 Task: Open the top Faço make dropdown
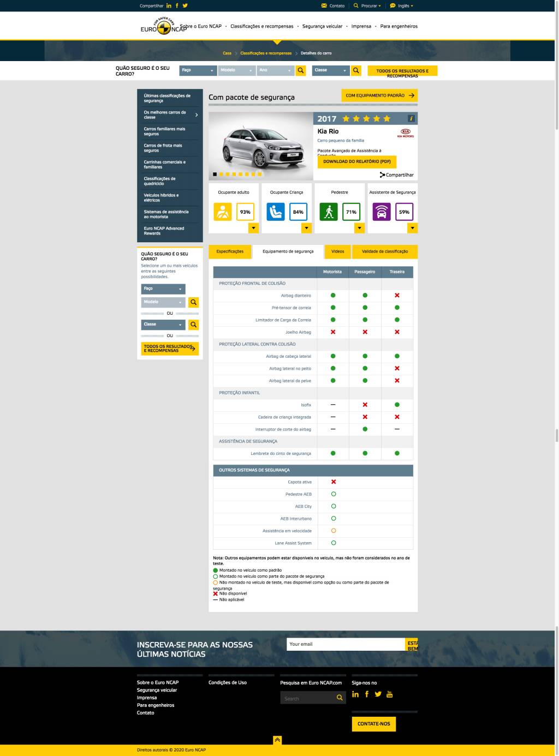coord(198,70)
